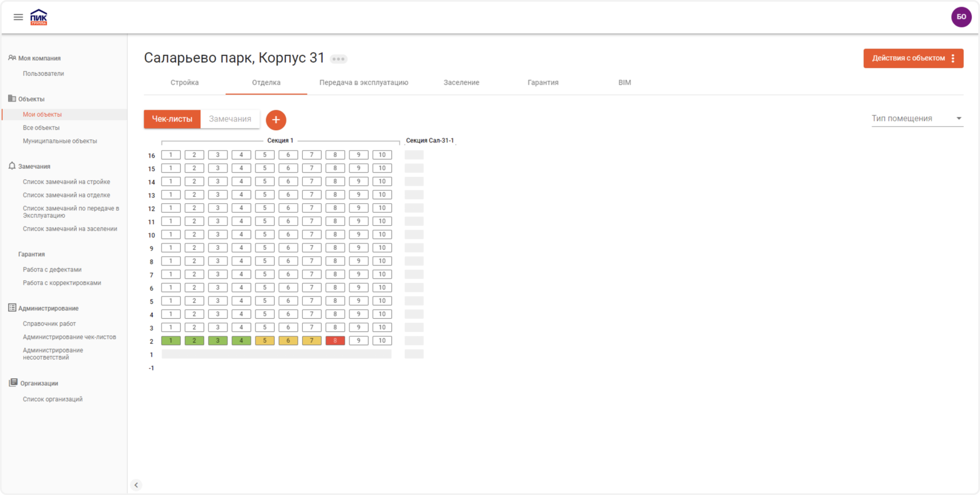
Task: Open Справочник работ
Action: tap(49, 324)
